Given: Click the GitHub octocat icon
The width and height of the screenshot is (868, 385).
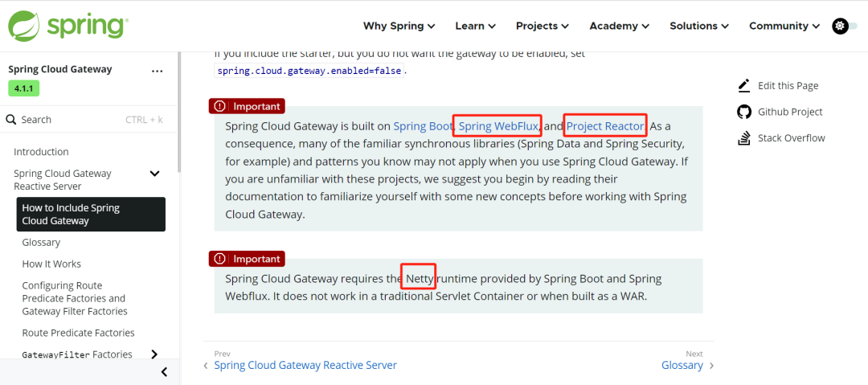Looking at the screenshot, I should (x=744, y=112).
